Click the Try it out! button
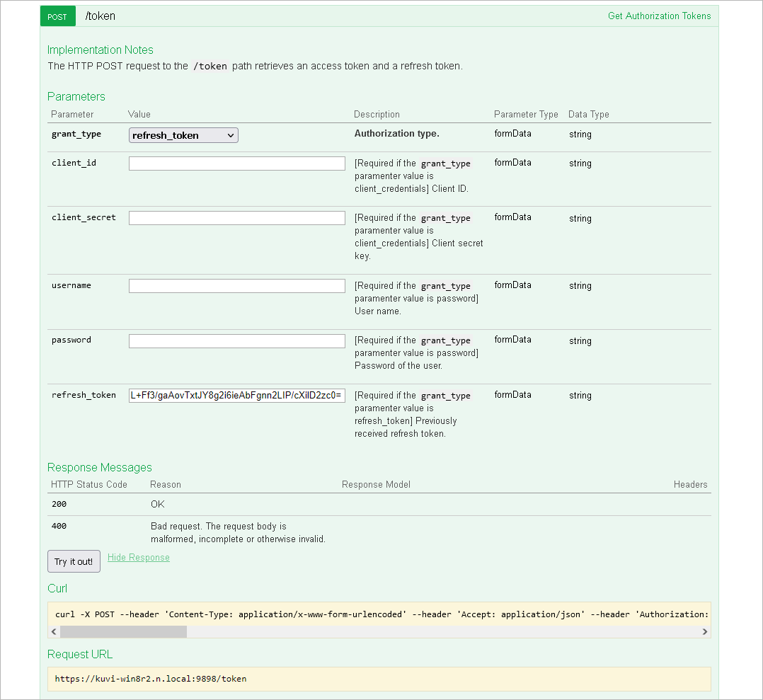763x700 pixels. coord(74,561)
